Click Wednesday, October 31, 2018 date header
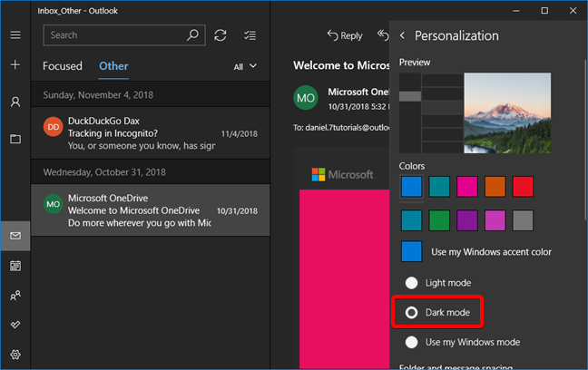 pos(104,172)
